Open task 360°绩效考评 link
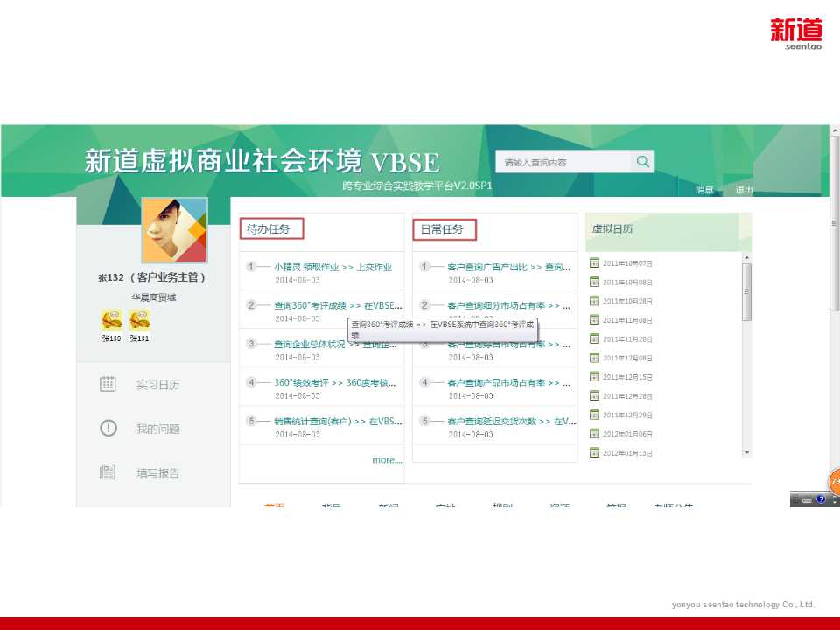Screen dimensions: 840x630 click(335, 382)
